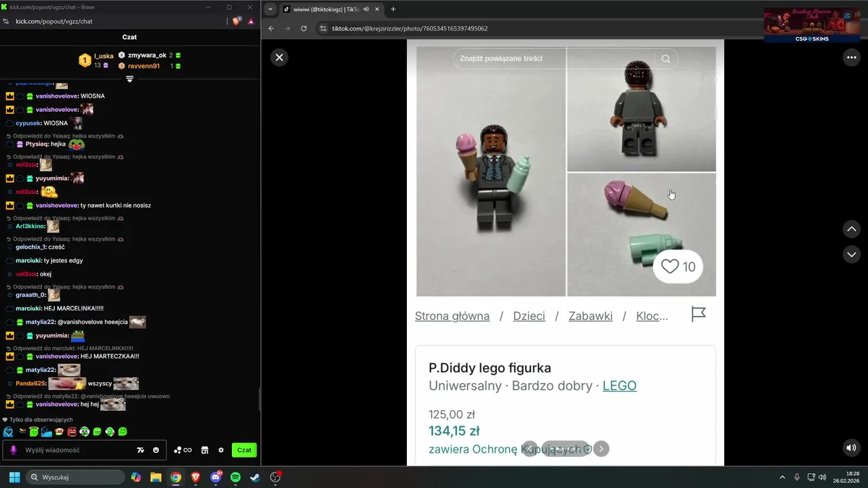Open the Zabawki breadcrumb link

(591, 316)
